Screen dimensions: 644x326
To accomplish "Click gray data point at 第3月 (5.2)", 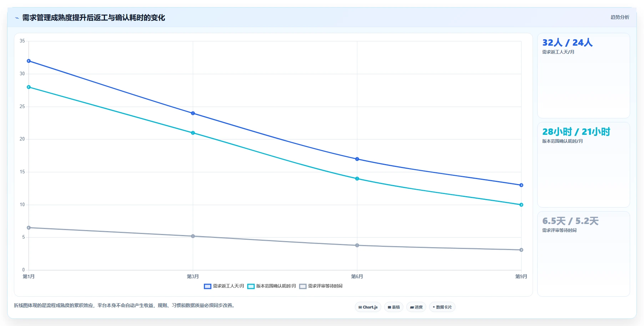I will (x=193, y=236).
